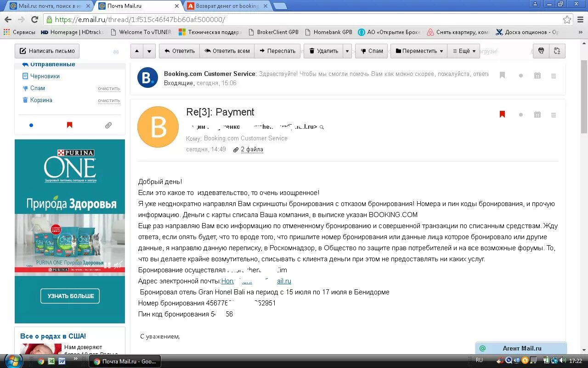Open the Chrome menu icon
Image resolution: width=588 pixels, height=368 pixels.
(581, 20)
